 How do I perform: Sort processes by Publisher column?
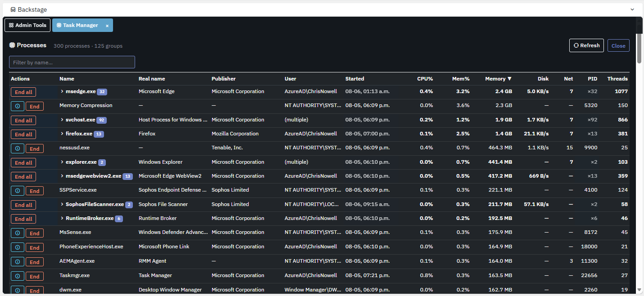[223, 79]
